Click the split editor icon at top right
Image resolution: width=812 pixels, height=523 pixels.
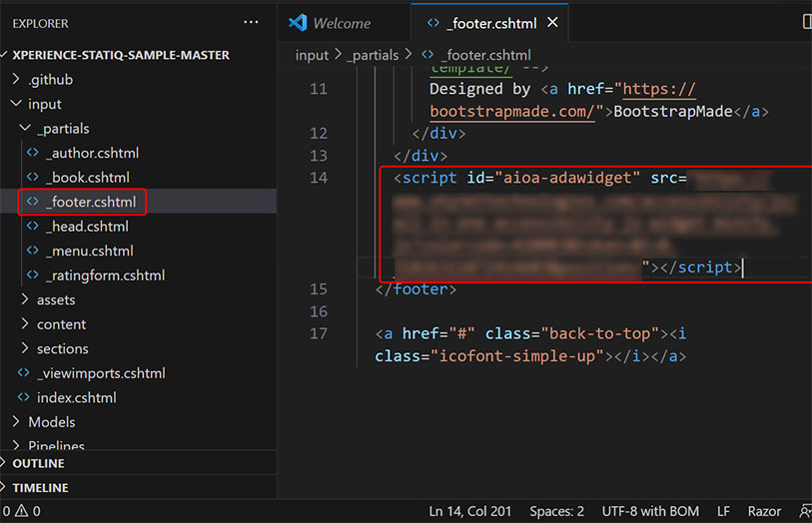806,22
